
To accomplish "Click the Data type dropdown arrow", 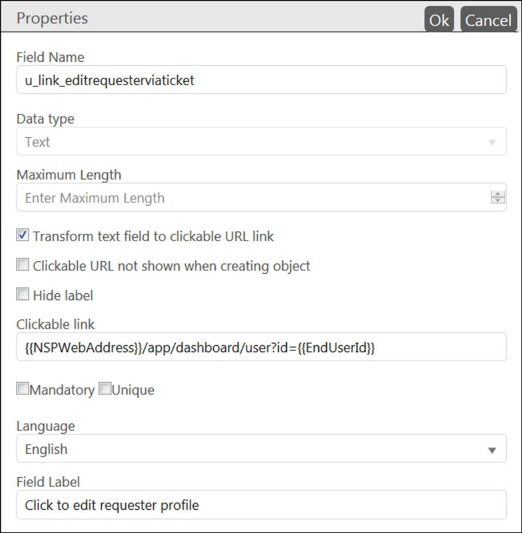I will (x=492, y=142).
